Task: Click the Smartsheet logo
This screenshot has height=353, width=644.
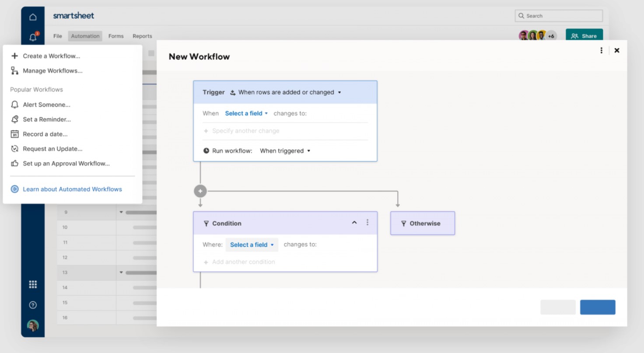Action: (73, 16)
